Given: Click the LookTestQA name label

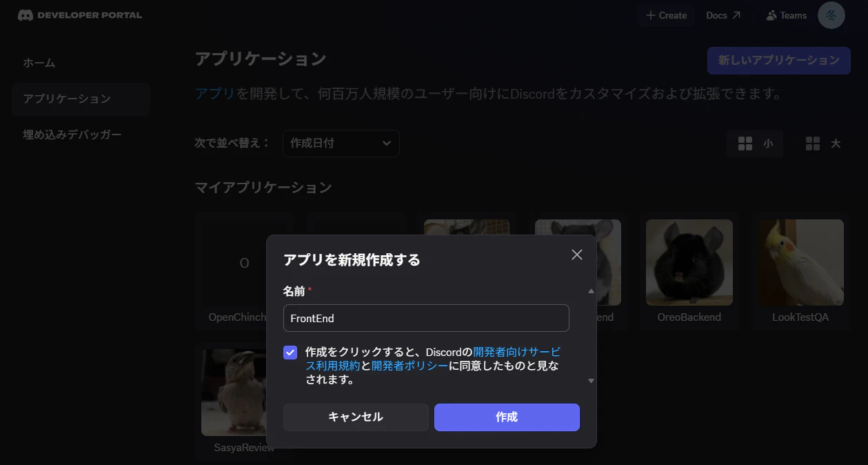Looking at the screenshot, I should tap(800, 317).
